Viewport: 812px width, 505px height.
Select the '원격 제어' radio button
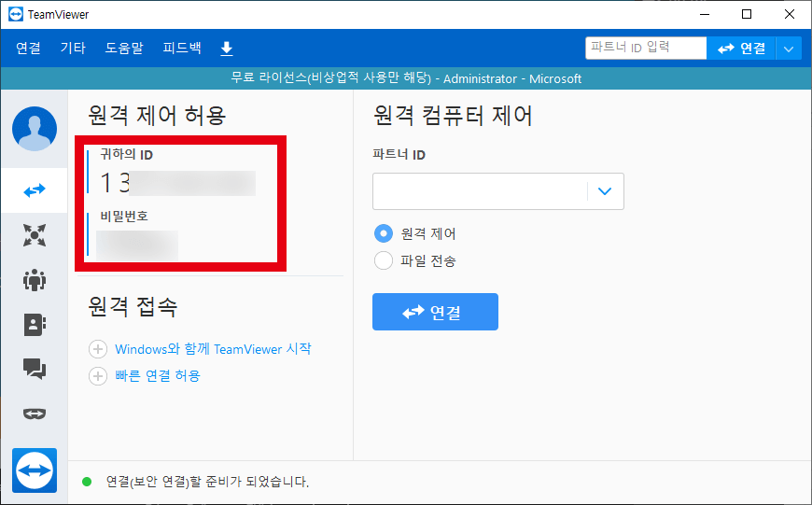pyautogui.click(x=384, y=233)
